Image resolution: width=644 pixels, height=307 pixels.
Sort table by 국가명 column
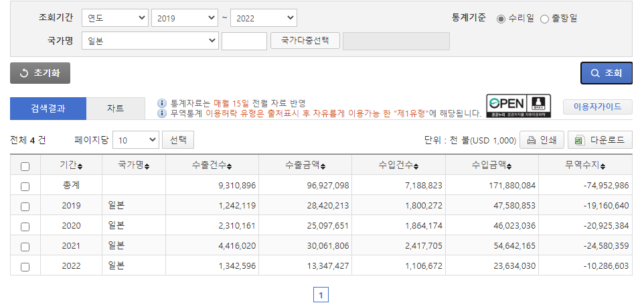click(x=147, y=166)
